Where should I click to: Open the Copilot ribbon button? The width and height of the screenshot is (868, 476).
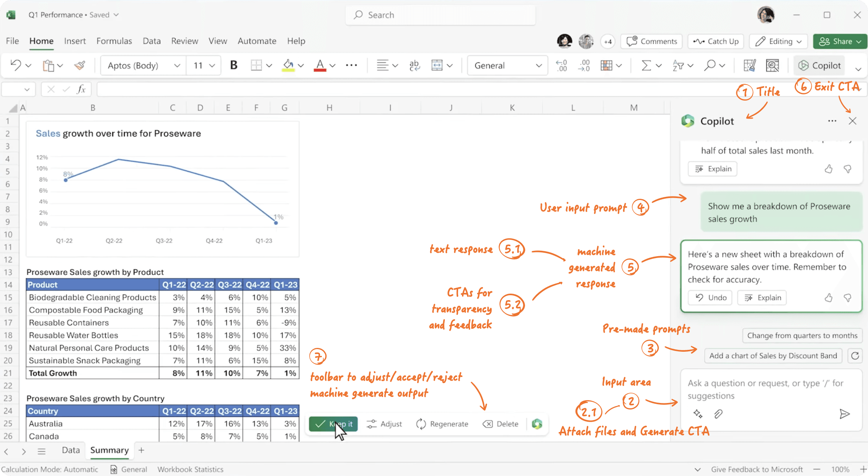(x=819, y=65)
